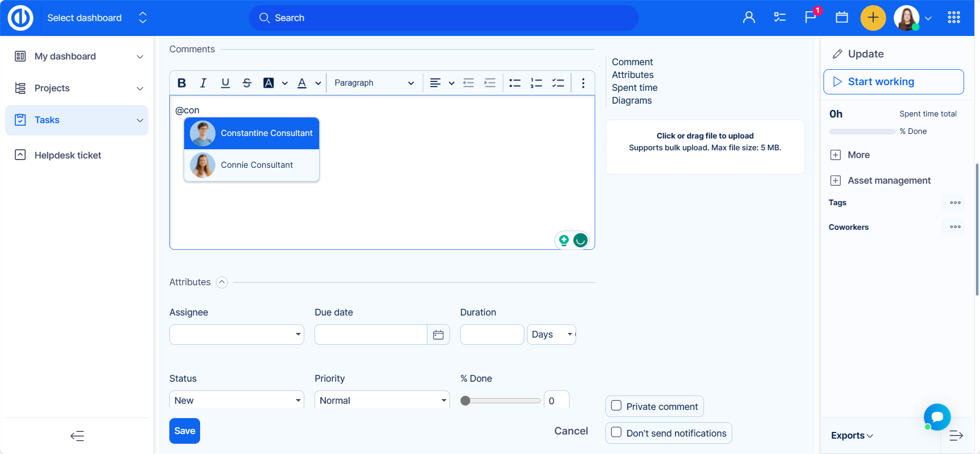Open the notifications flag icon
The image size is (980, 454).
pyautogui.click(x=811, y=17)
